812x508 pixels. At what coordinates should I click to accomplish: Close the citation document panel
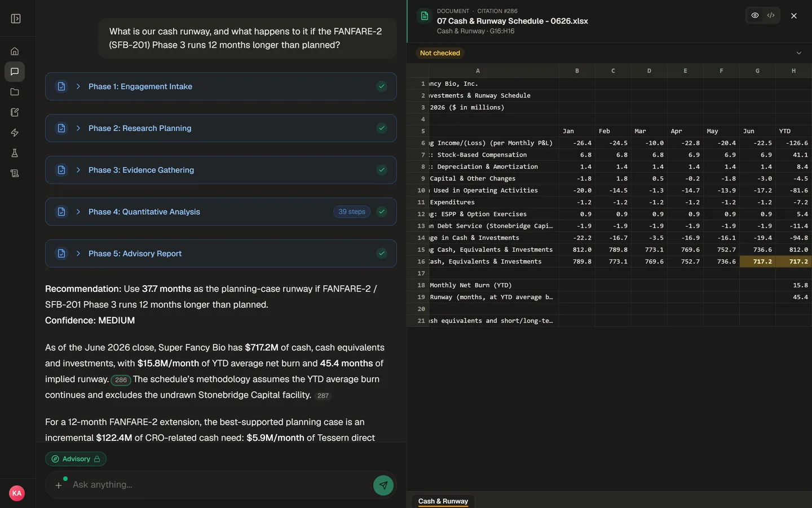click(x=794, y=16)
